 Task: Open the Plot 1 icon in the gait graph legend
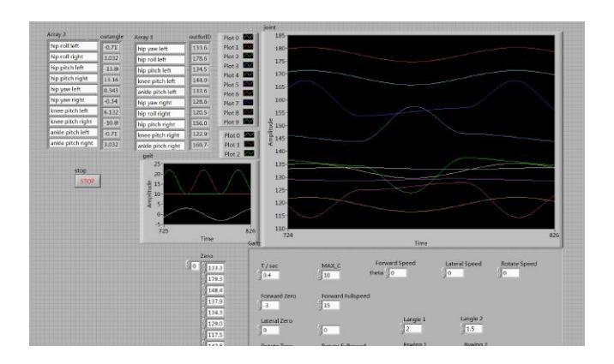(249, 144)
